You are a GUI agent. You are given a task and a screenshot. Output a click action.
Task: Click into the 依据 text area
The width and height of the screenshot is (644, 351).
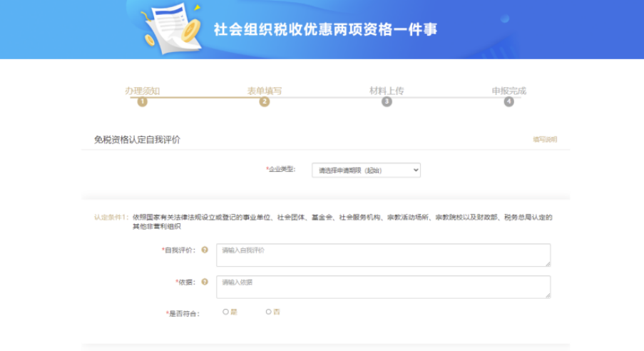(x=383, y=287)
